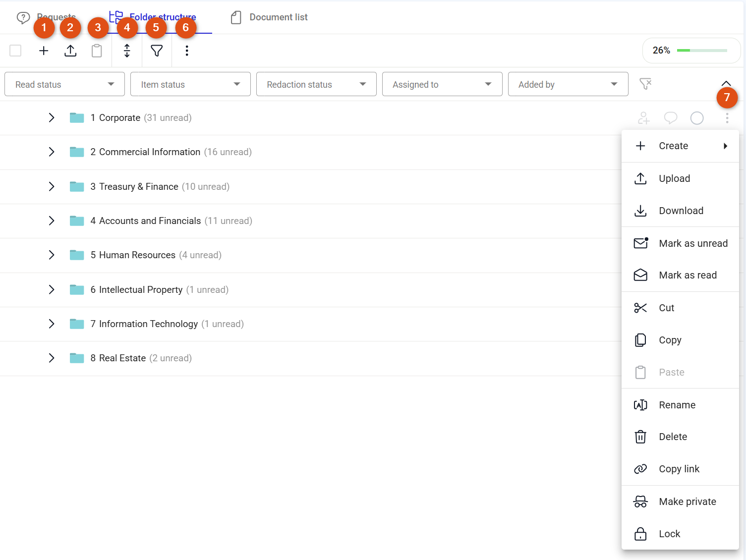Click the clipboard paste toolbar icon
This screenshot has width=746, height=560.
coord(97,51)
